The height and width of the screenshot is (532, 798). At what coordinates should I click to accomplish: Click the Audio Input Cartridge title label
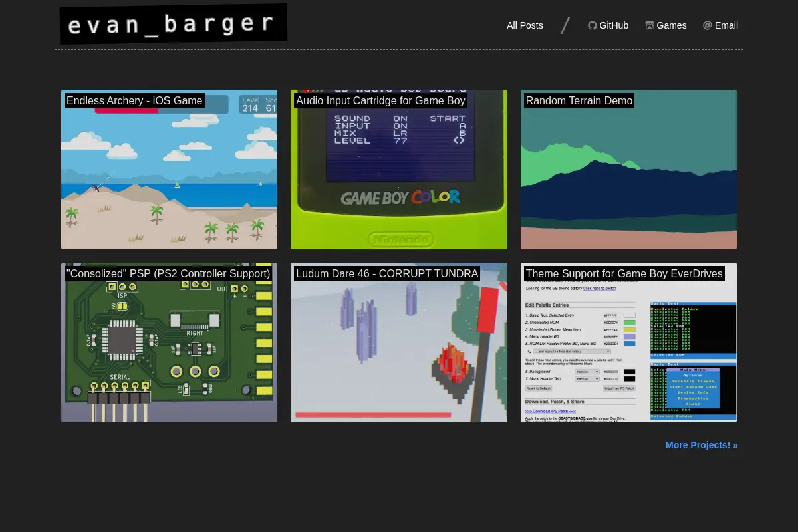click(x=380, y=101)
